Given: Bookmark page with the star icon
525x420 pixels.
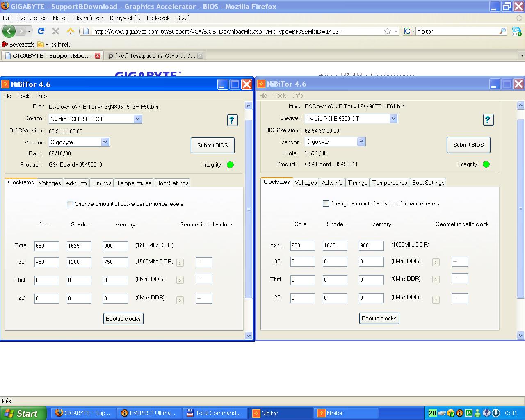Looking at the screenshot, I should (387, 31).
